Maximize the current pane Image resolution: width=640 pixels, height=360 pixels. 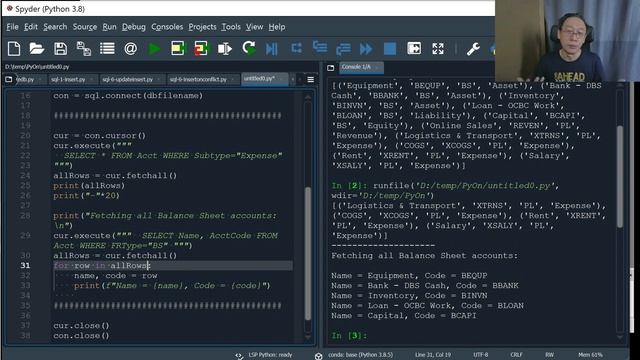pyautogui.click(x=414, y=49)
